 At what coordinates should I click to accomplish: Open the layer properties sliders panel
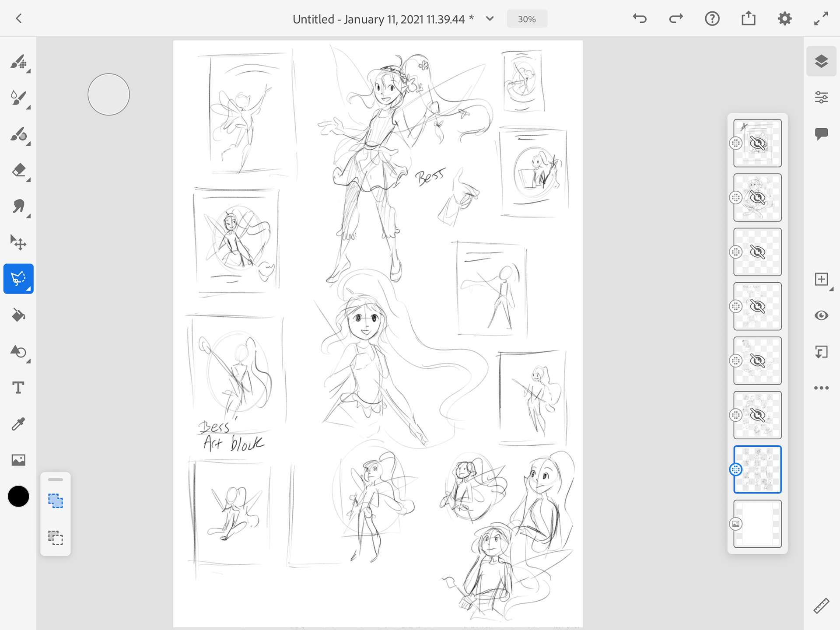[821, 97]
